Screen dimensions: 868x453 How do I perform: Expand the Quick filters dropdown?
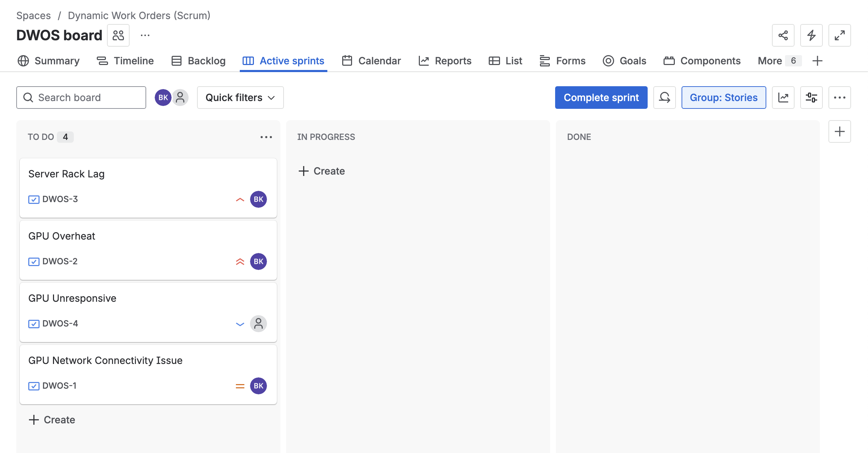(240, 98)
